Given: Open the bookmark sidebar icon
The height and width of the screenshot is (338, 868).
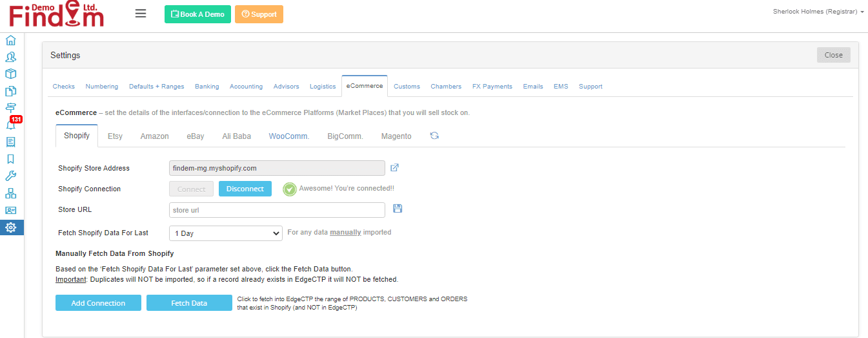Looking at the screenshot, I should coord(10,158).
